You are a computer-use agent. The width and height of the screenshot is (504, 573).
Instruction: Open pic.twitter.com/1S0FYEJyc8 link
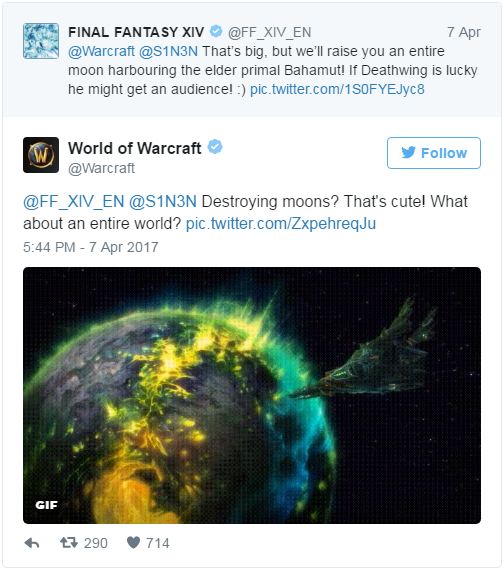pyautogui.click(x=337, y=89)
